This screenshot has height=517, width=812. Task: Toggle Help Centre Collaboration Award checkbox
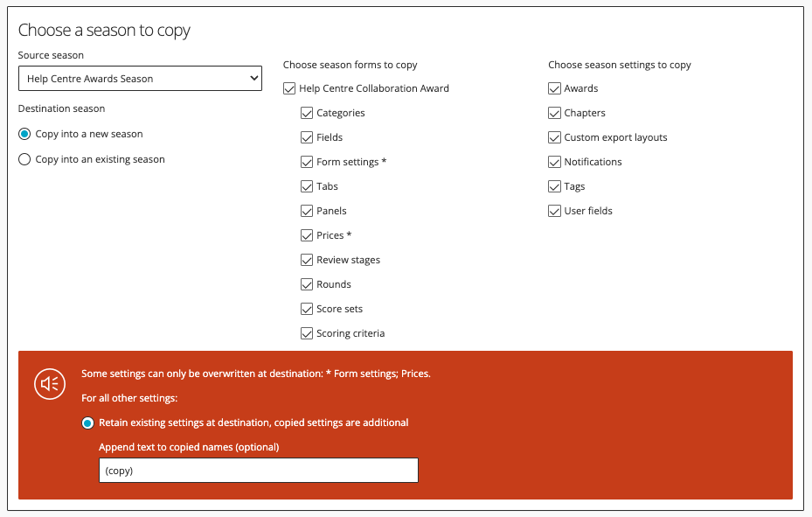289,88
